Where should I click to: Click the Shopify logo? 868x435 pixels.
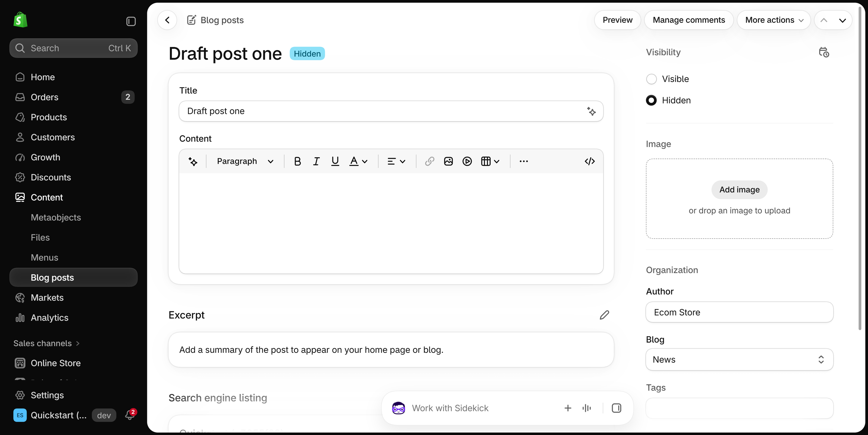[20, 20]
